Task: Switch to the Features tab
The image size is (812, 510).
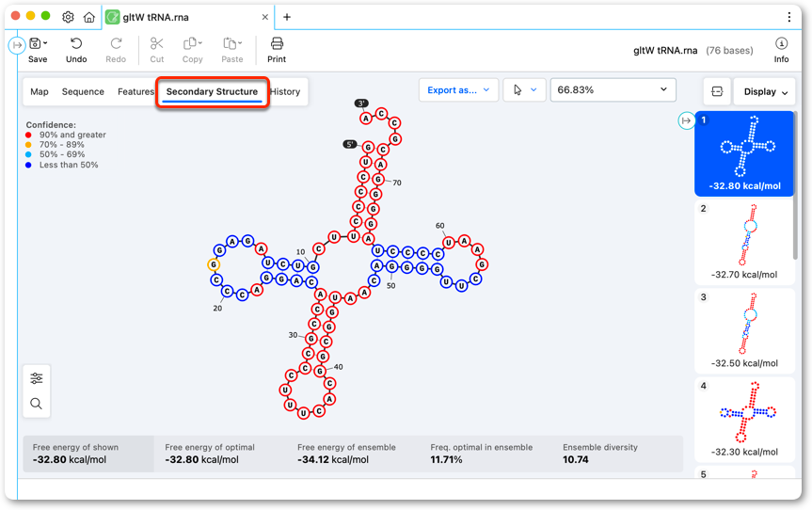Action: [135, 91]
